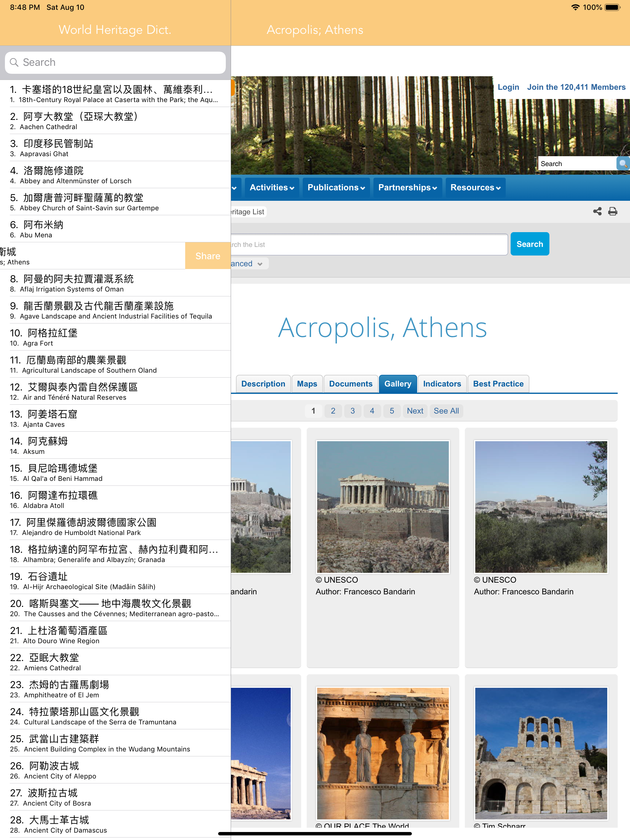Select Ancient City of Bosra
The height and width of the screenshot is (840, 630).
(115, 797)
